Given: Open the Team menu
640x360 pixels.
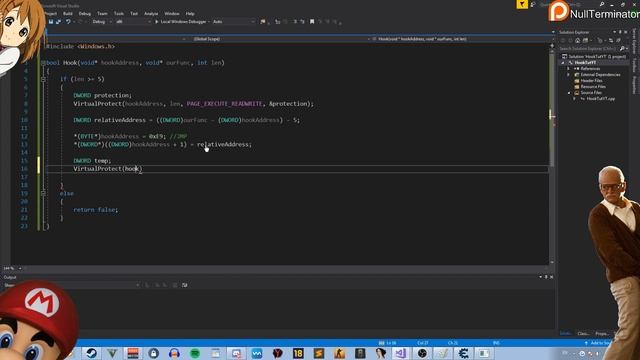Looking at the screenshot, I should [102, 13].
